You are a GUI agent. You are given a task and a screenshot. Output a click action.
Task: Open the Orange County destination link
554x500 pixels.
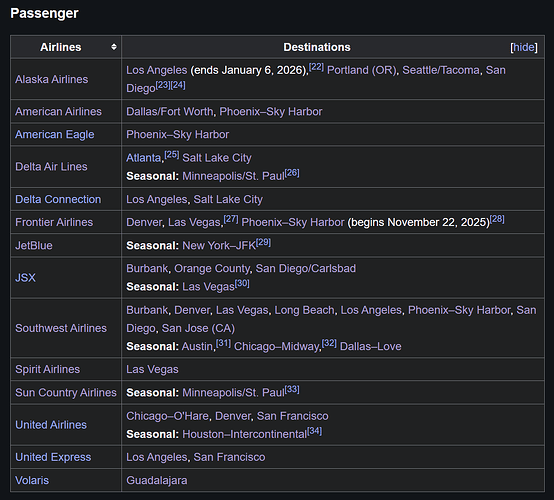click(x=212, y=269)
